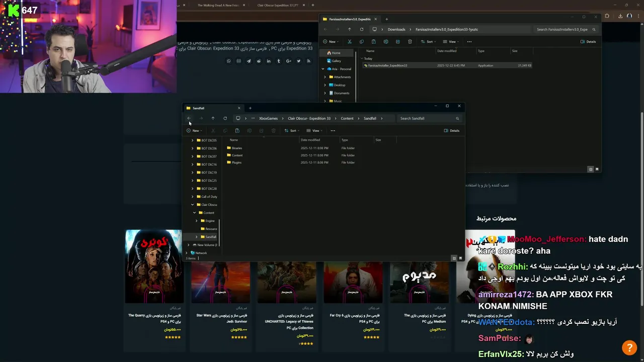Go back in the Sandfall Explorer window
This screenshot has width=644, height=362.
[189, 118]
